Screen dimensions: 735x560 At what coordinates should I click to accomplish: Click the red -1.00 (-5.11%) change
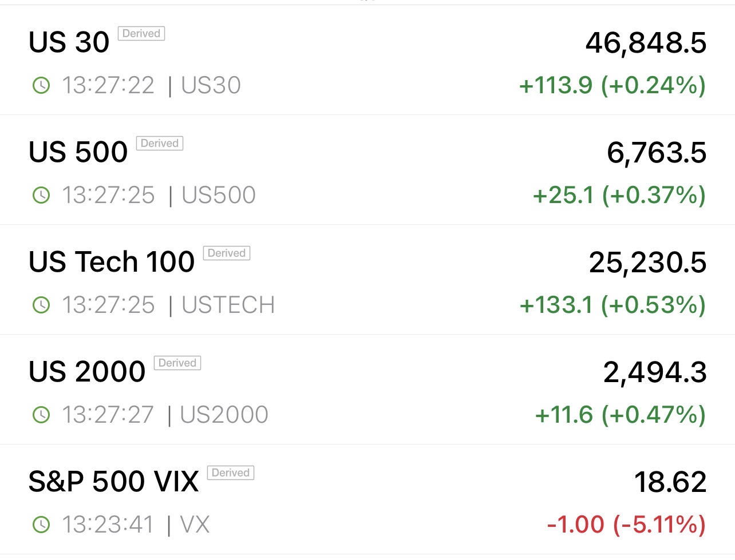tap(626, 525)
